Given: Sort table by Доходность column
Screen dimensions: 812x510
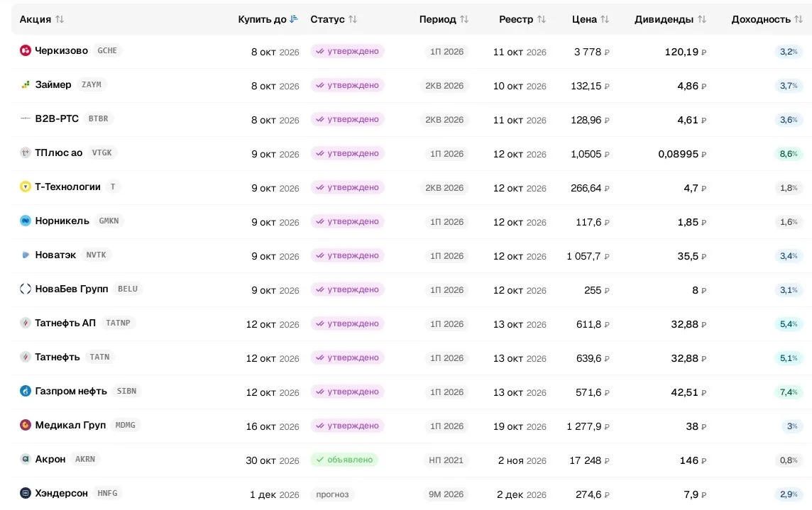Looking at the screenshot, I should pyautogui.click(x=767, y=19).
